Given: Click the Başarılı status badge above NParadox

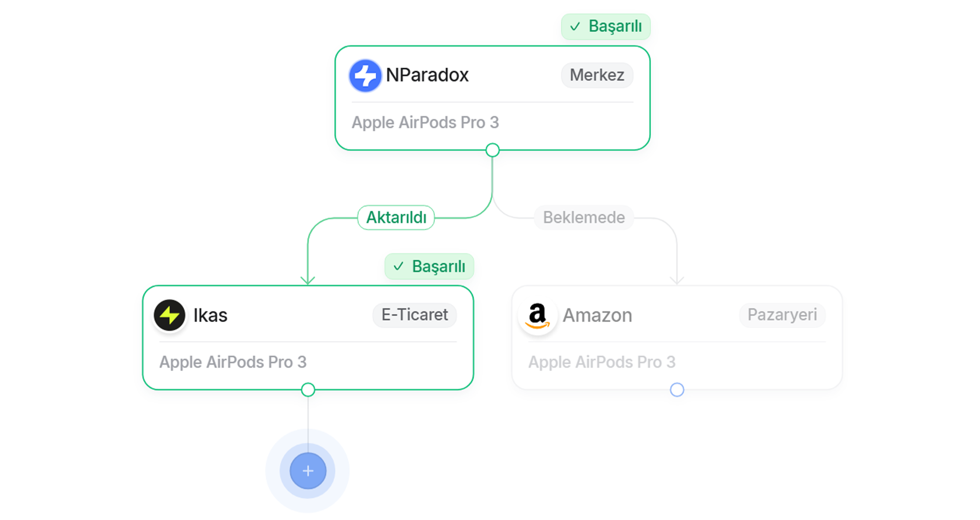Looking at the screenshot, I should (x=606, y=26).
